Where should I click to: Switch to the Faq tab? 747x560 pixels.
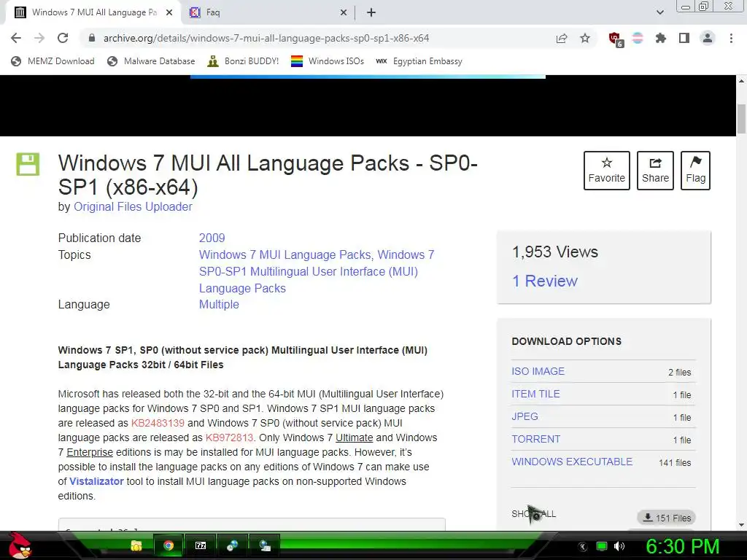268,12
